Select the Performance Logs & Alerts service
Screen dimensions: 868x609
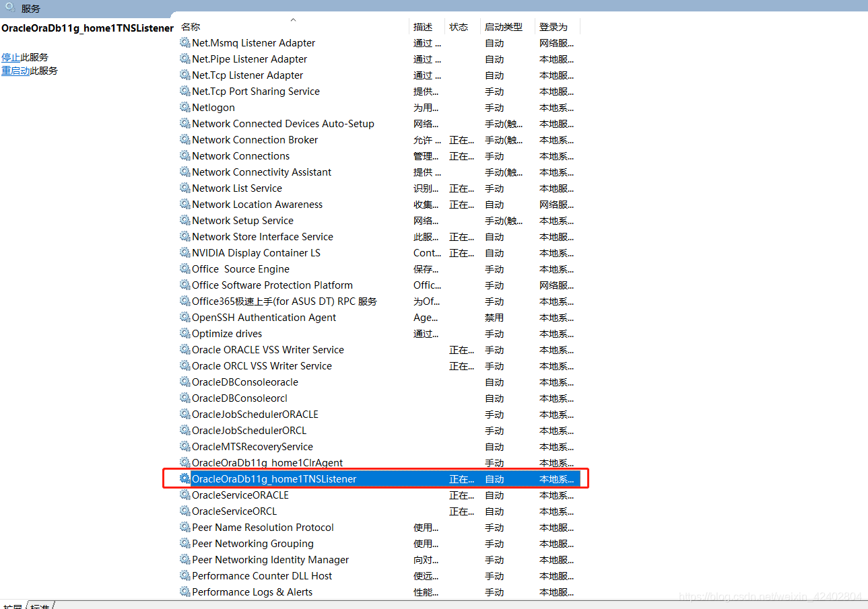pyautogui.click(x=252, y=592)
